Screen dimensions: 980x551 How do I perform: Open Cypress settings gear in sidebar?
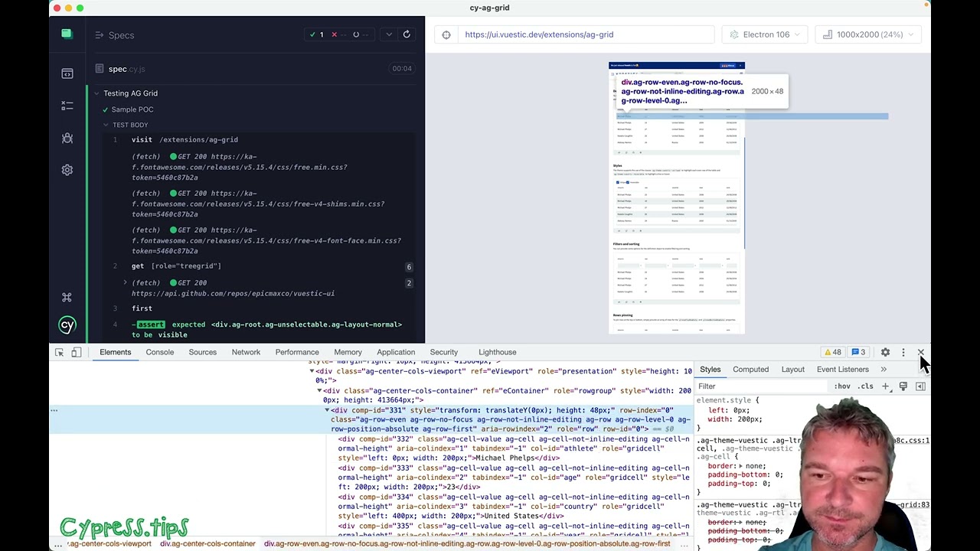(67, 170)
